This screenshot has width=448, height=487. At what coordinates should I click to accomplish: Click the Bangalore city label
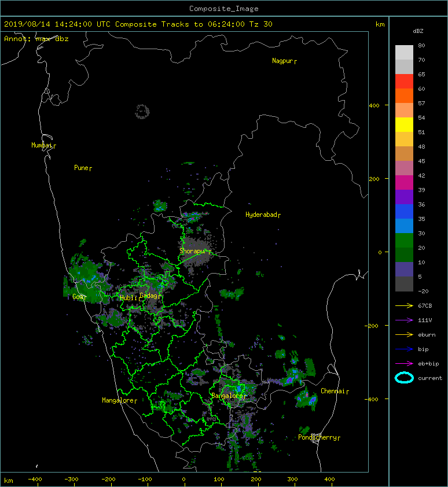(229, 396)
